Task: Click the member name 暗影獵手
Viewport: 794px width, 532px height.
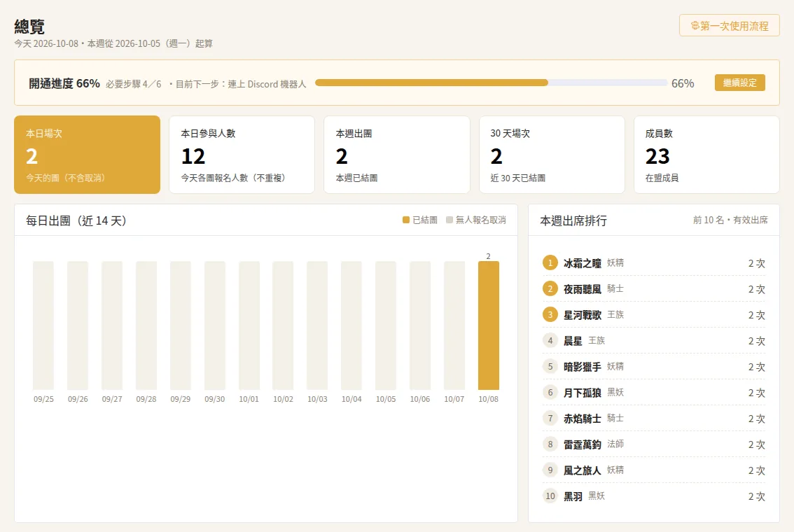Action: (x=583, y=367)
